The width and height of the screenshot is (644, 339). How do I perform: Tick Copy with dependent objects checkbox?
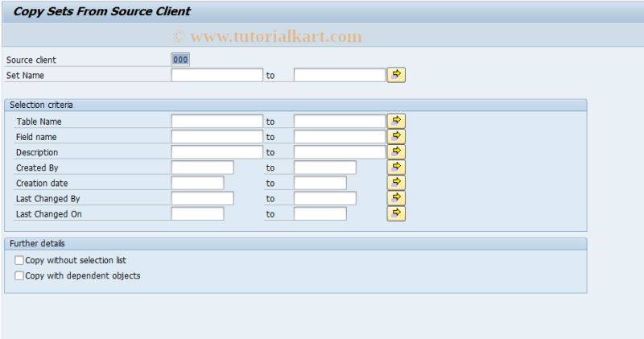(19, 275)
